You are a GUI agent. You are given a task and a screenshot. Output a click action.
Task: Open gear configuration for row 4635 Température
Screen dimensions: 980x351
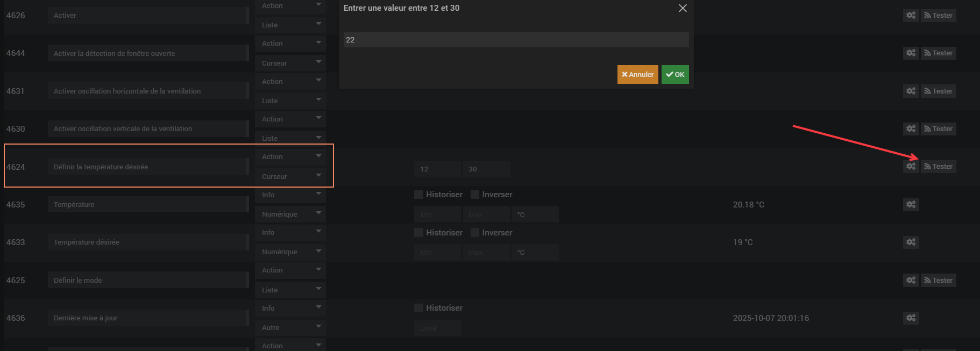(x=911, y=205)
